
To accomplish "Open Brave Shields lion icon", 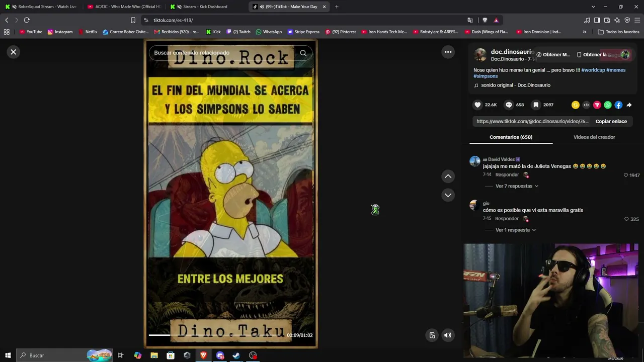I will tap(485, 20).
